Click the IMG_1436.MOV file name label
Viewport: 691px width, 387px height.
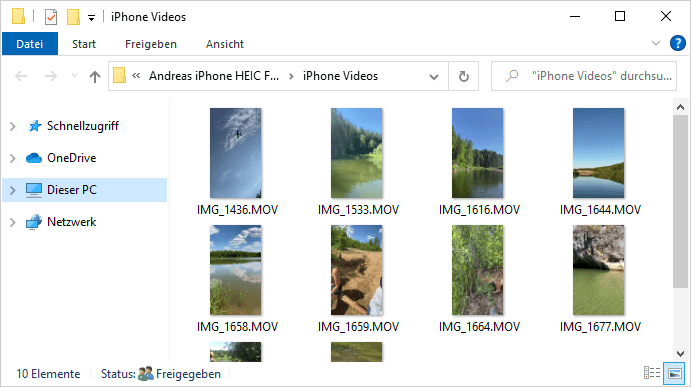pos(237,210)
